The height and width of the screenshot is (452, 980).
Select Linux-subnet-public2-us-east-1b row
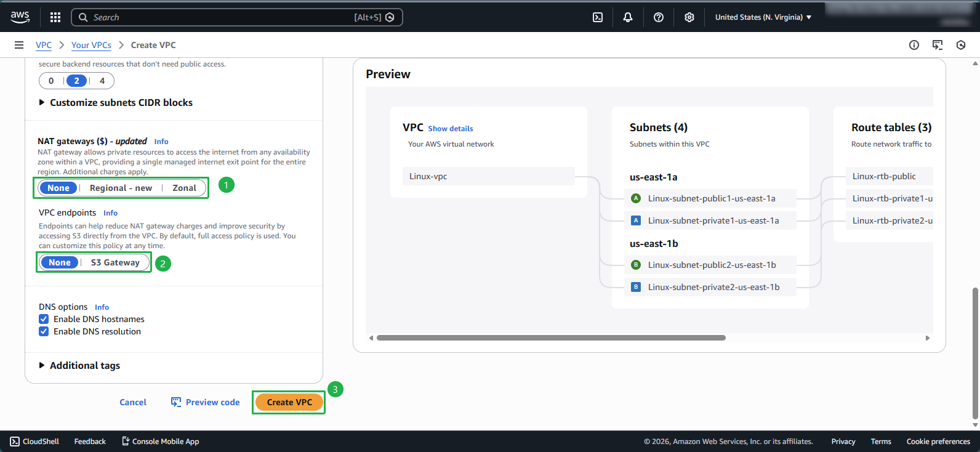pos(710,265)
